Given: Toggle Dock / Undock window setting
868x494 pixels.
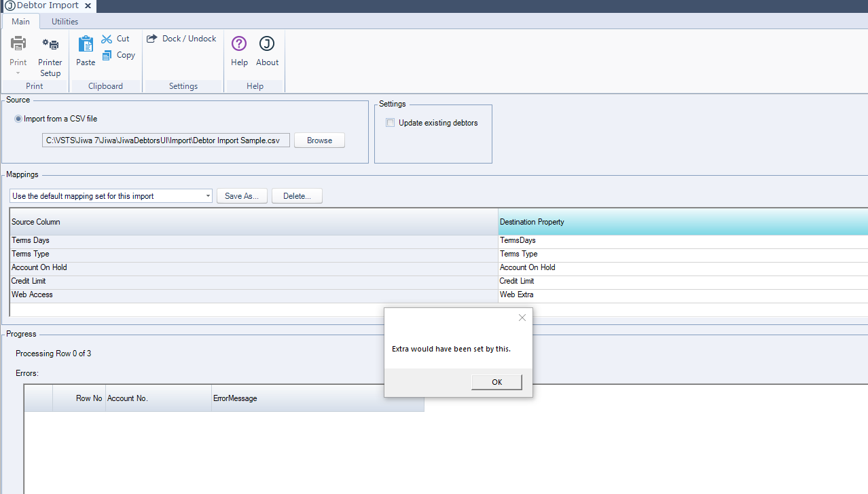Looking at the screenshot, I should coord(181,39).
